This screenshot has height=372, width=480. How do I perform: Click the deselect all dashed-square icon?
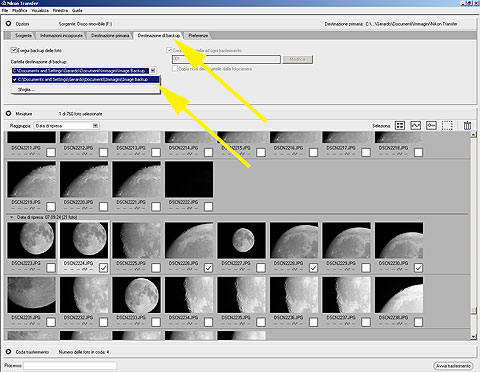pos(447,126)
